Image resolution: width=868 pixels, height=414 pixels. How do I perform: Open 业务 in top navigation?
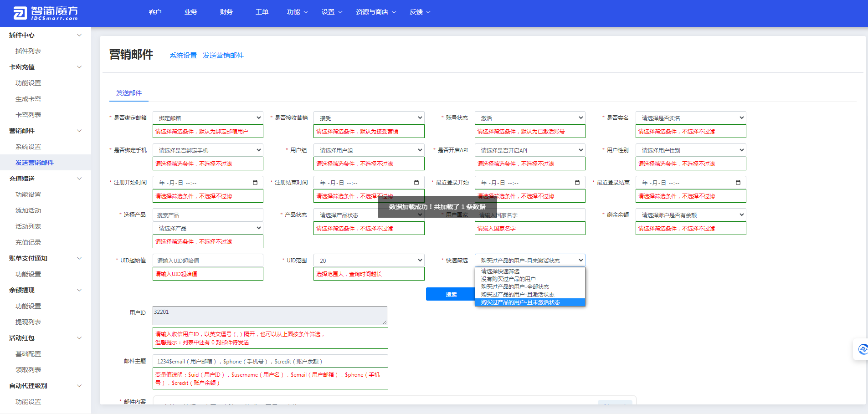pos(191,12)
